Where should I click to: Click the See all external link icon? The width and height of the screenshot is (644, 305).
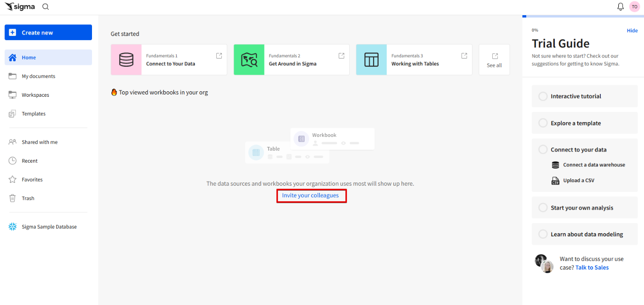click(x=495, y=56)
